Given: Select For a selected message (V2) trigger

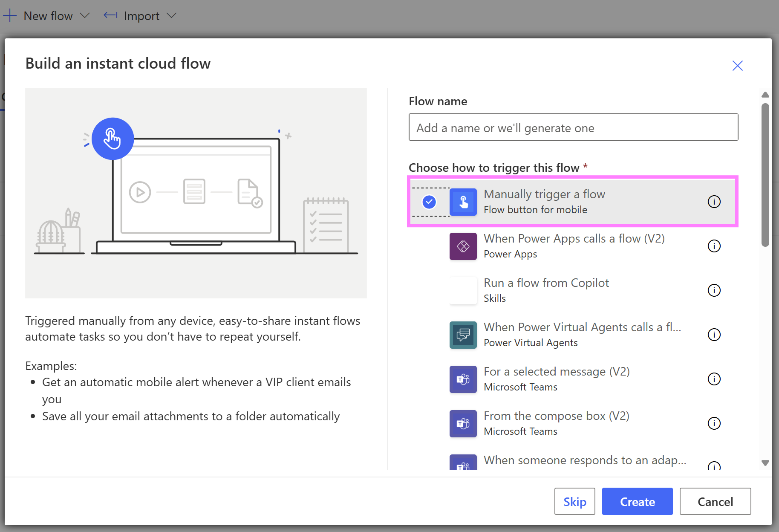Looking at the screenshot, I should point(573,379).
